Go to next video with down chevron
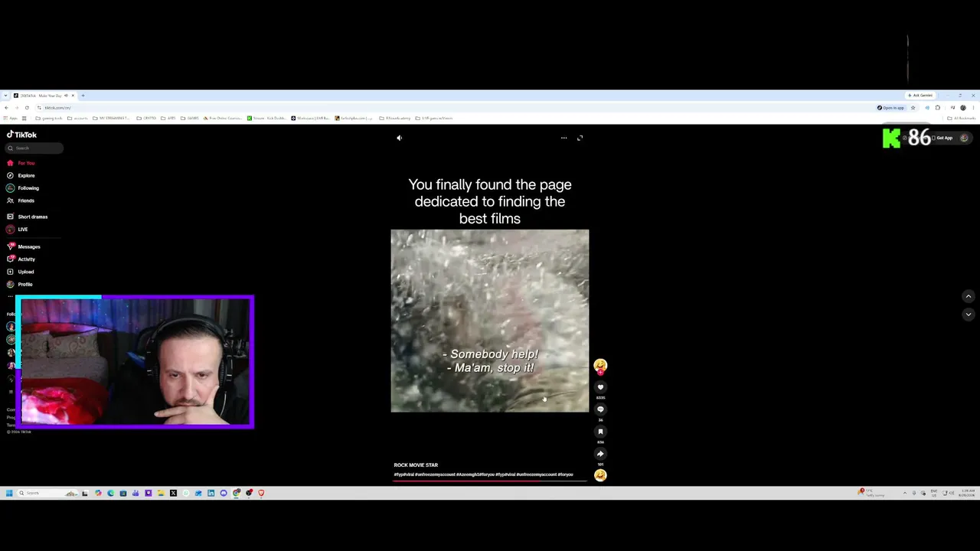Viewport: 980px width, 551px height. click(968, 315)
